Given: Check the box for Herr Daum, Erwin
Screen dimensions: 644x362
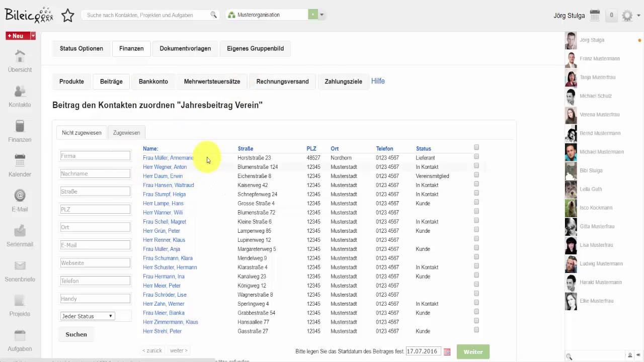Looking at the screenshot, I should coord(476,174).
